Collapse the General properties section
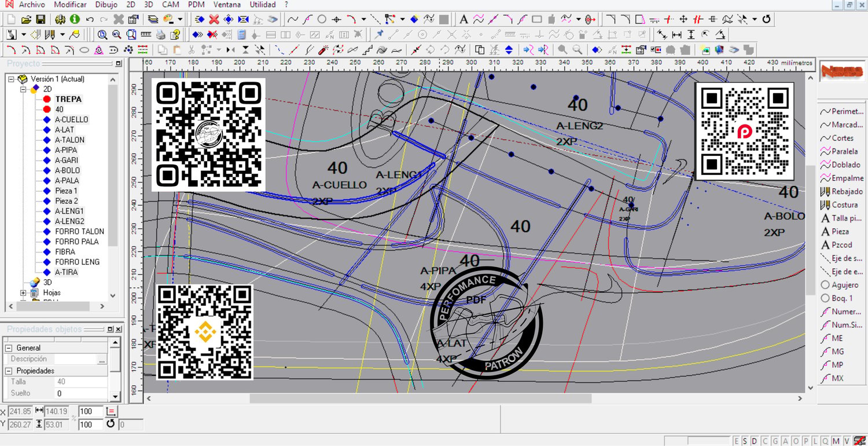 point(9,348)
